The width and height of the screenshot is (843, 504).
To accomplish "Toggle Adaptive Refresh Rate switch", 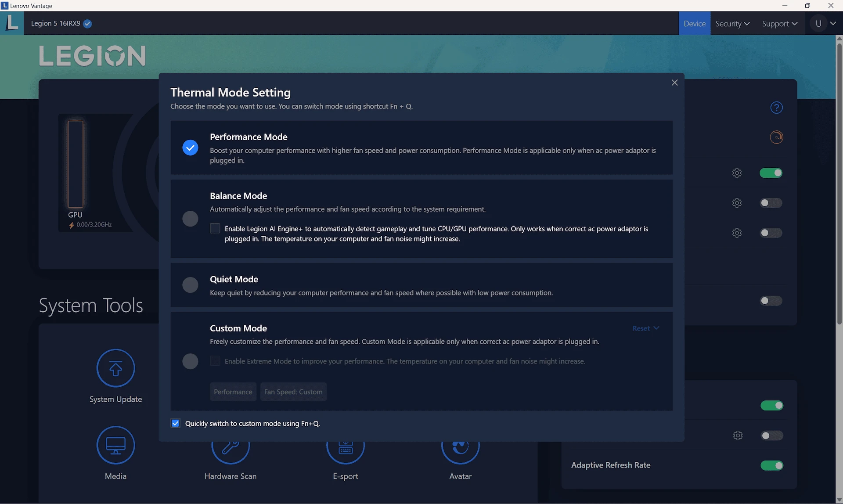I will pyautogui.click(x=771, y=465).
